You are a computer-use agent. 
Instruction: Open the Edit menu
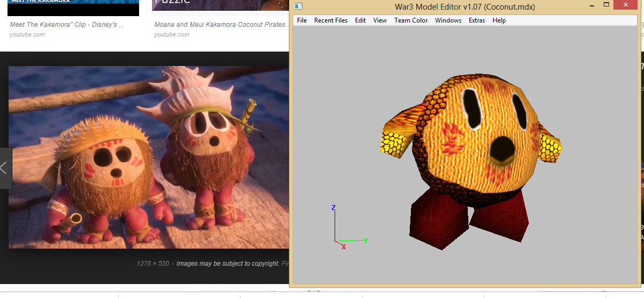coord(360,20)
